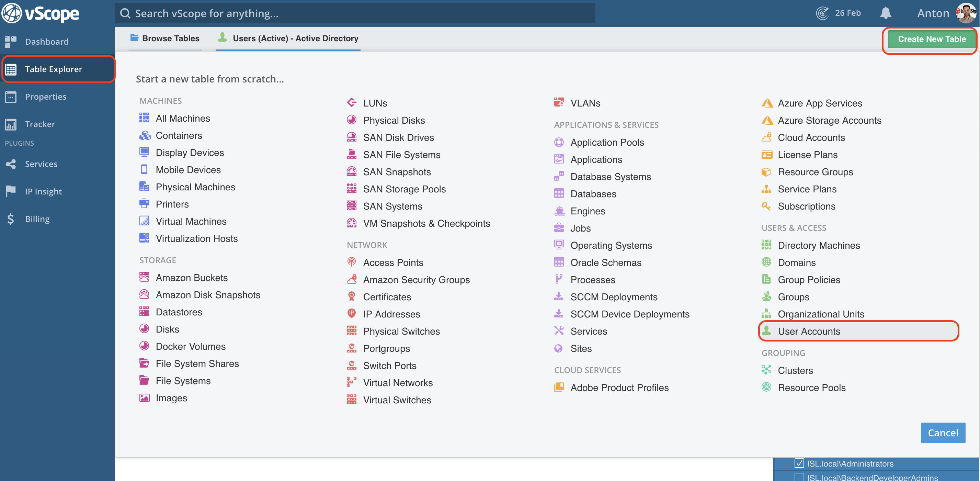Click the vScope logo icon

[x=11, y=13]
